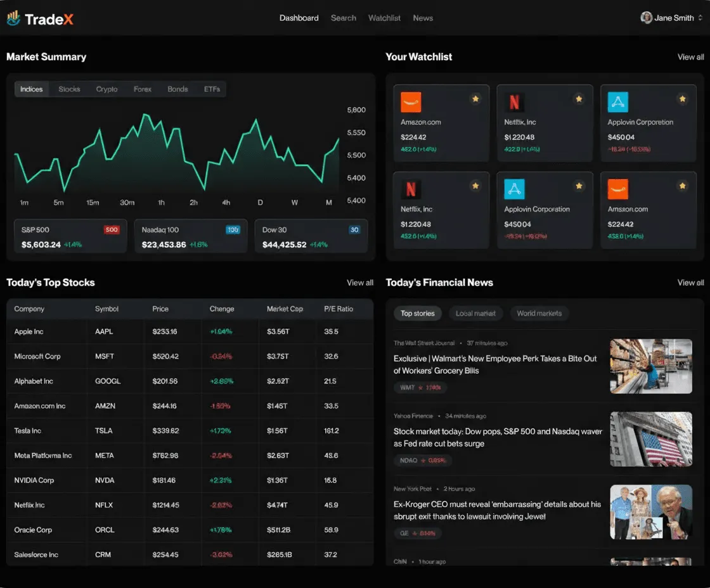
Task: Set the chart interval to D
Action: point(261,202)
